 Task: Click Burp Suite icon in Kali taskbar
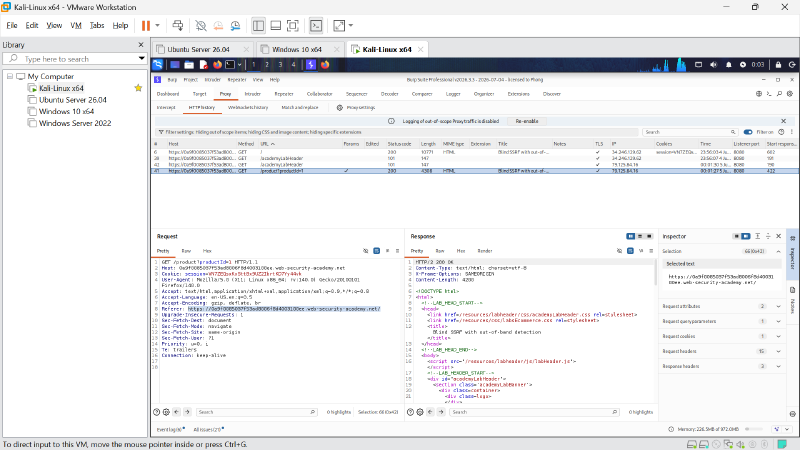tap(311, 65)
